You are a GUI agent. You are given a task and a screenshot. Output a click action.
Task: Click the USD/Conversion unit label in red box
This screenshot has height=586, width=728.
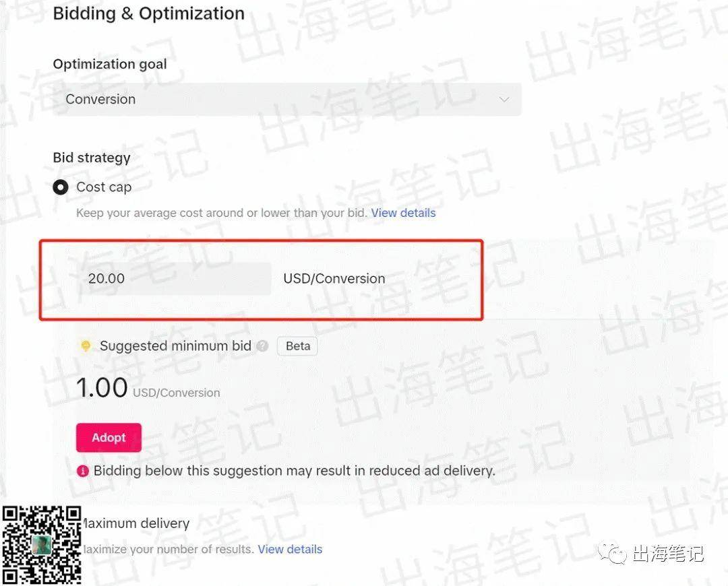334,278
